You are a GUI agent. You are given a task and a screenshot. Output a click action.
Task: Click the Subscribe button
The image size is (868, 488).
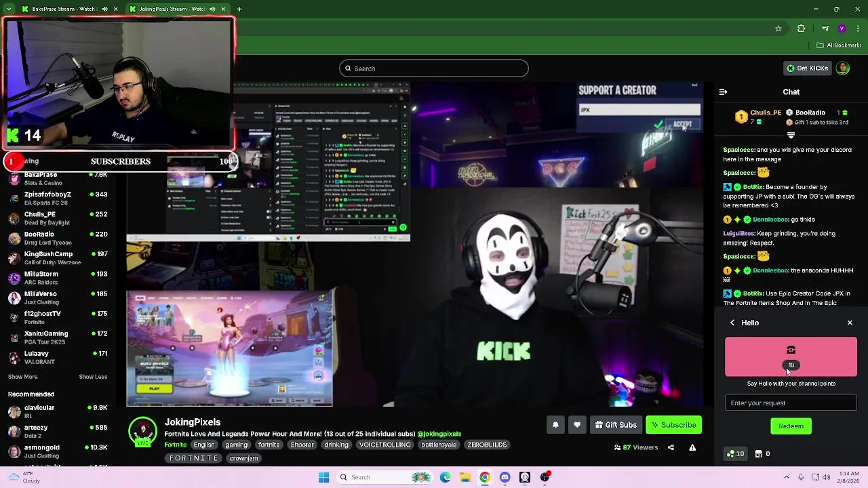tap(674, 425)
